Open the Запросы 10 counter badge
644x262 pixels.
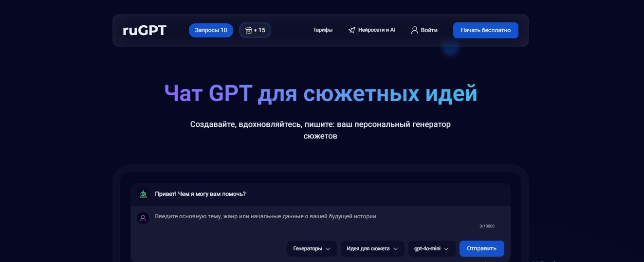tap(211, 30)
